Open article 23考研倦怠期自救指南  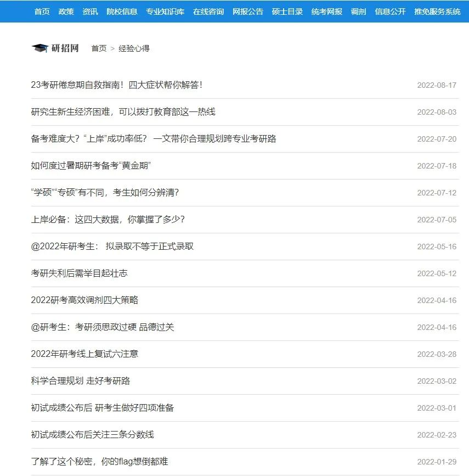click(x=117, y=85)
